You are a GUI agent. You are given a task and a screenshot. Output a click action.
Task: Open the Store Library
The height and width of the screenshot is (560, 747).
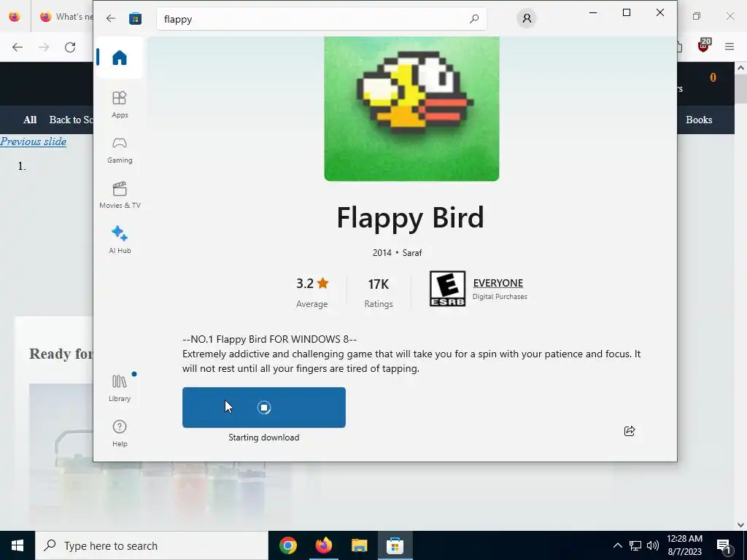120,388
